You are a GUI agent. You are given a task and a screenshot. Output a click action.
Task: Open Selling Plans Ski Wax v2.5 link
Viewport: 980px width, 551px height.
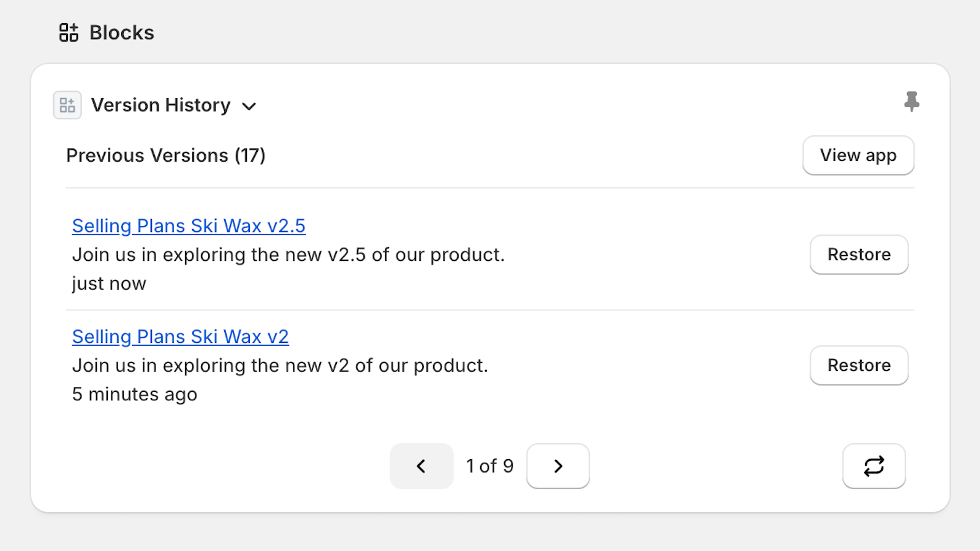[189, 226]
